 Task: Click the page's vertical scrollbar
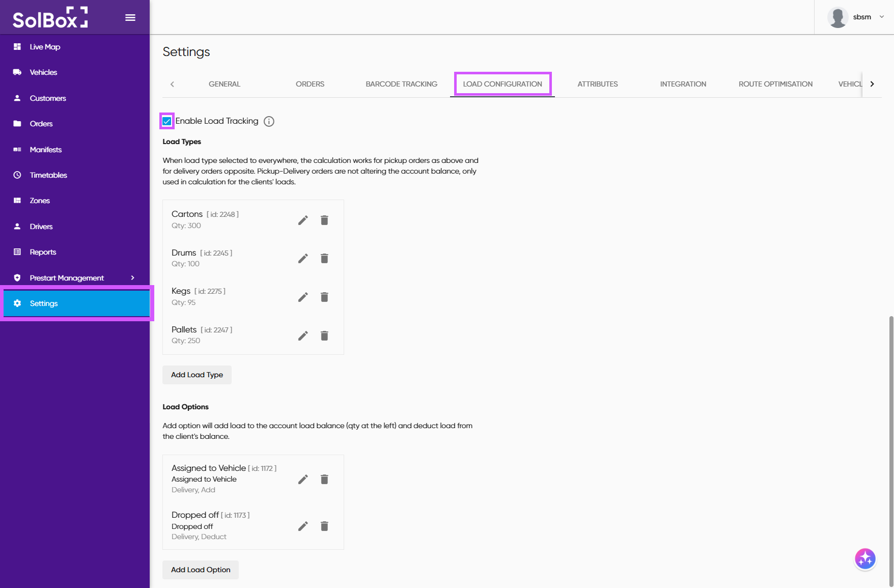[x=890, y=448]
